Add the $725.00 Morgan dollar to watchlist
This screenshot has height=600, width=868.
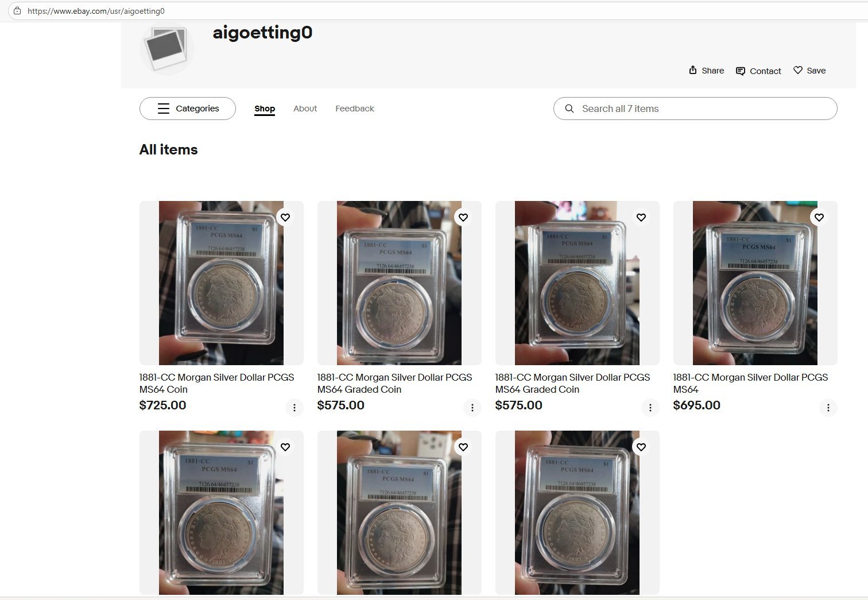pos(285,217)
